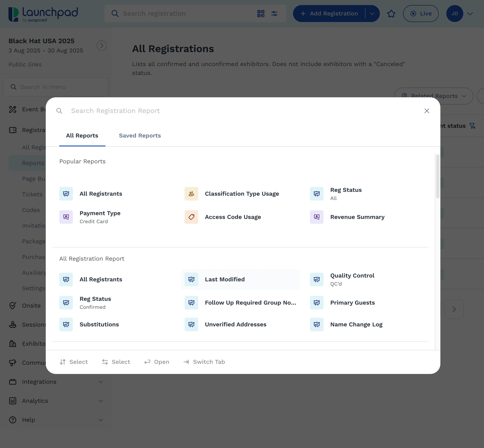
Task: Open Primary Guests report icon
Action: click(317, 302)
